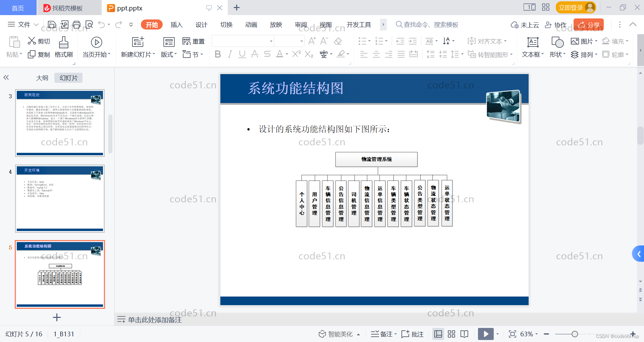Add new slide with plus below thumbnails

(x=57, y=317)
